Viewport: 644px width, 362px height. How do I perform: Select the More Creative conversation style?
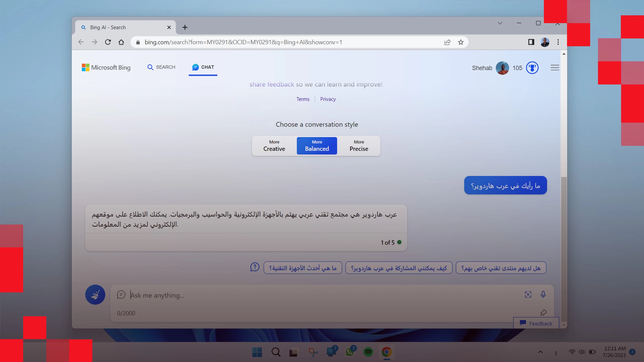click(274, 146)
